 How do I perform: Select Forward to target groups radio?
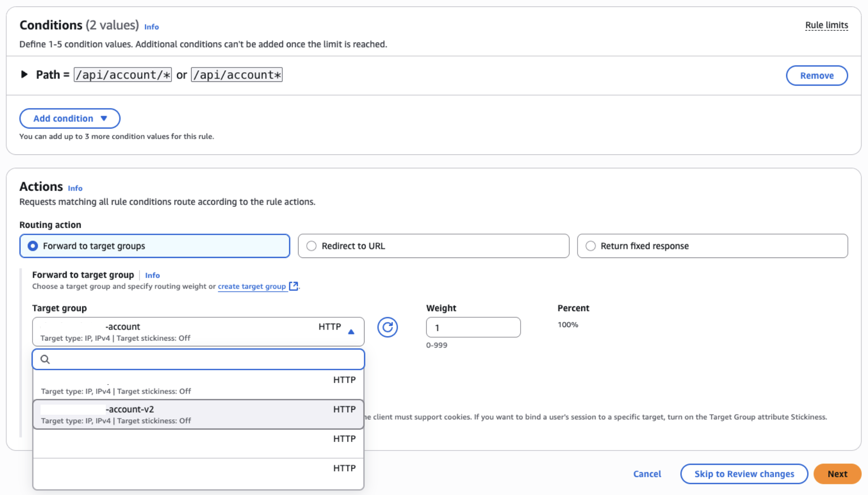coord(33,246)
